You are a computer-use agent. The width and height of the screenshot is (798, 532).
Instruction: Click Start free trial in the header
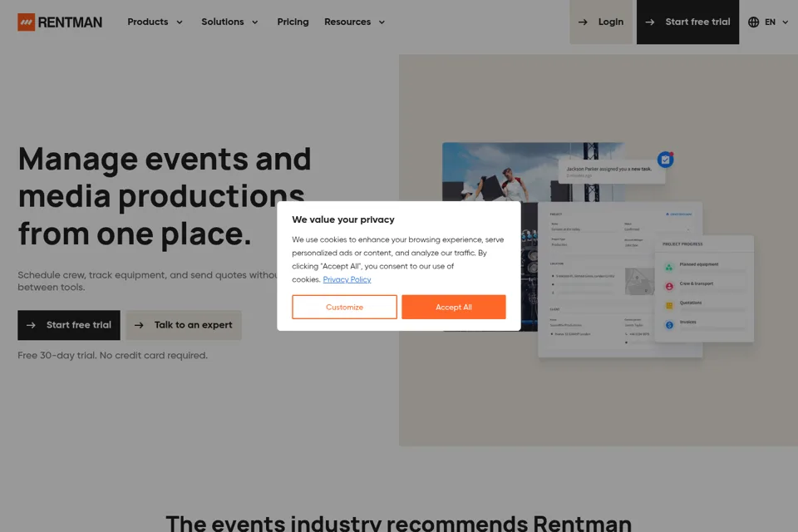click(x=687, y=22)
